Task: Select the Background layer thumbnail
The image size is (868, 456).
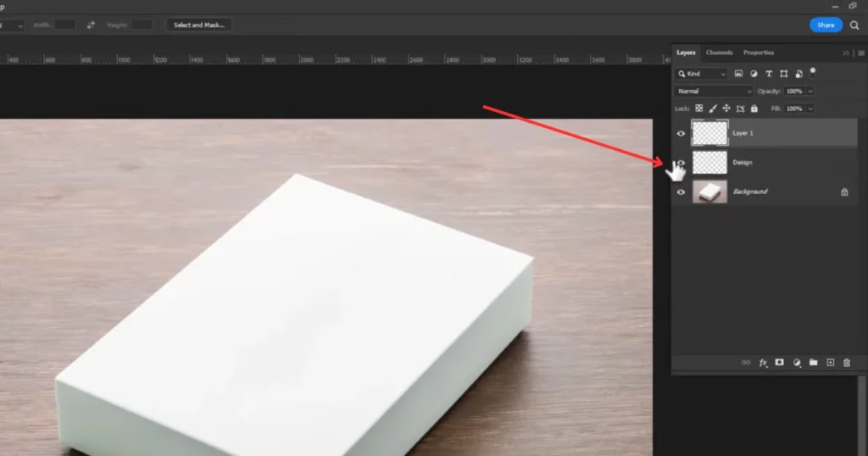Action: (709, 192)
